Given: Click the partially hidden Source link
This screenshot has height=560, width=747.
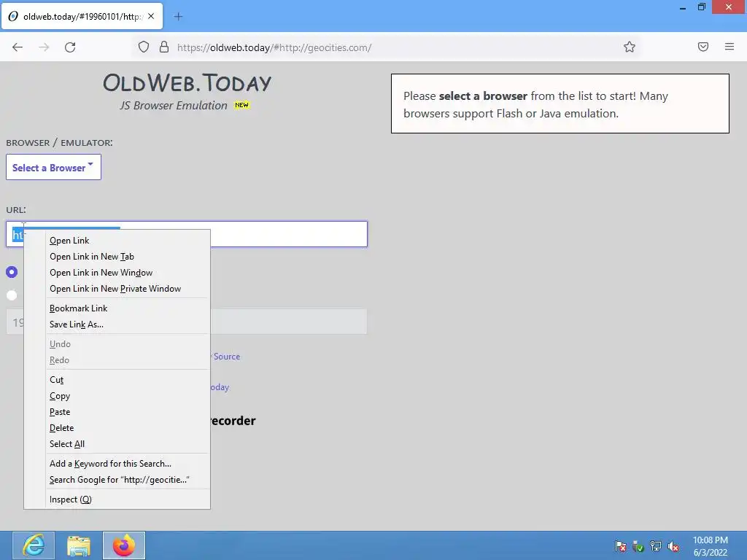Looking at the screenshot, I should tap(226, 357).
